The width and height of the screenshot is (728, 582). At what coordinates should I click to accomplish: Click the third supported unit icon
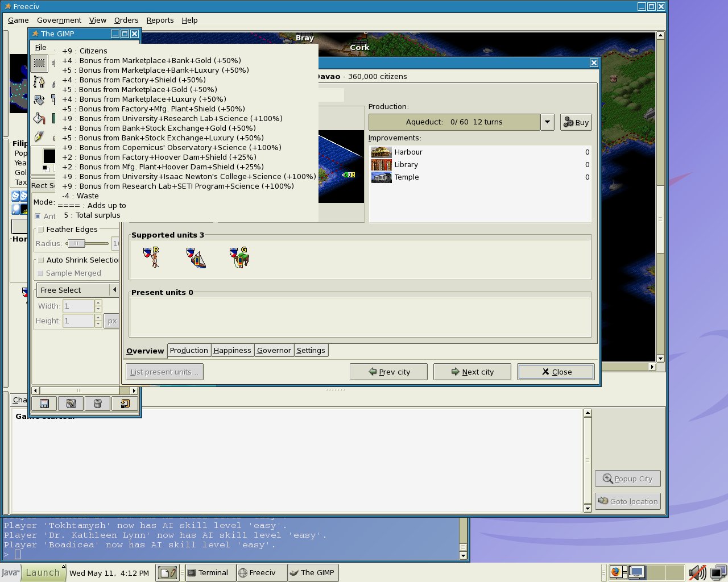click(x=239, y=257)
